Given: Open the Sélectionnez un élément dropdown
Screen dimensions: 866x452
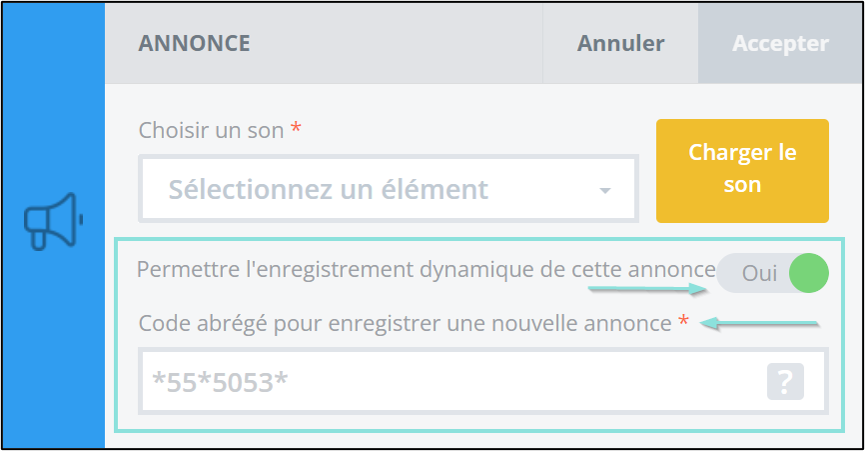Looking at the screenshot, I should [x=388, y=189].
